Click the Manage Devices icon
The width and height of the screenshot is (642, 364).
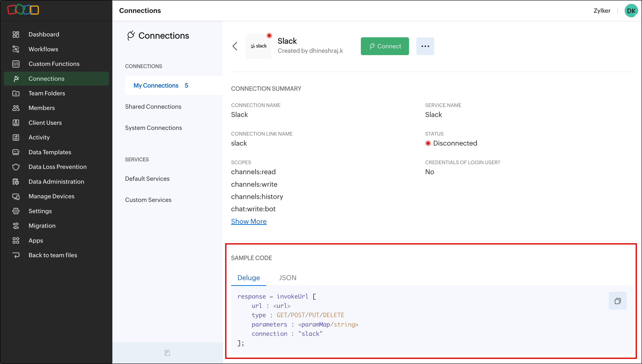pos(16,196)
